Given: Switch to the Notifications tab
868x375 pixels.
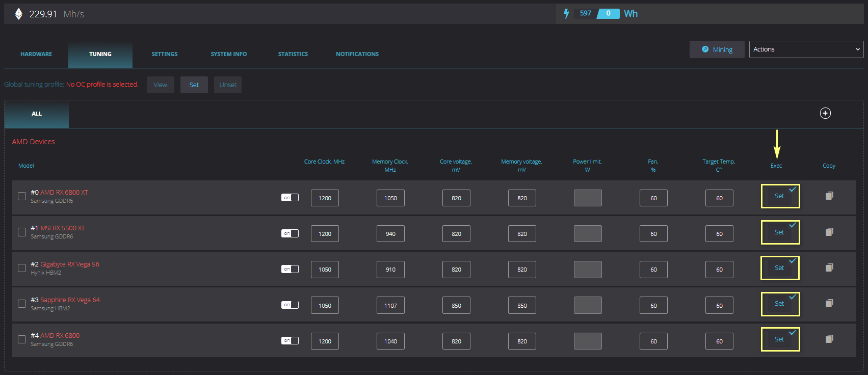Looking at the screenshot, I should 357,54.
